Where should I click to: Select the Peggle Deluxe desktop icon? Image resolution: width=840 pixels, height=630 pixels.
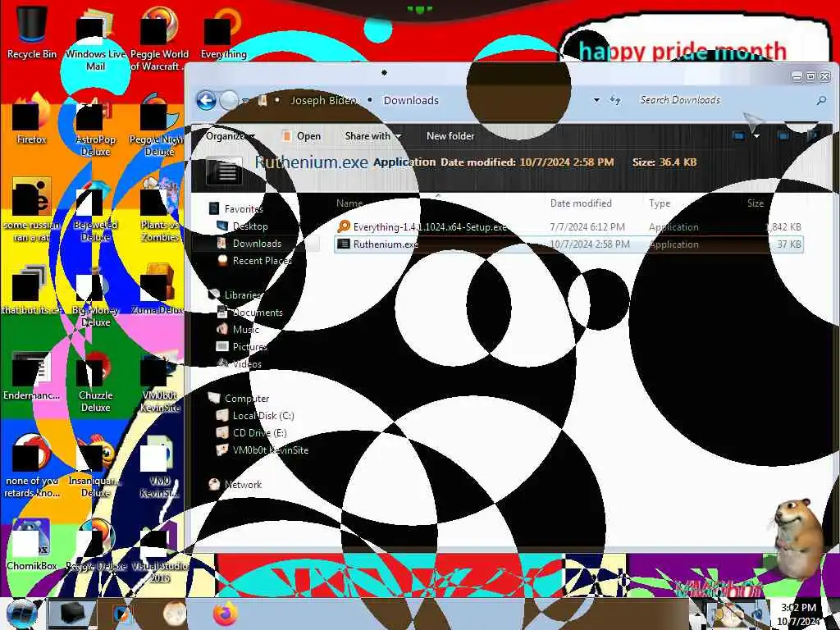coord(95,546)
